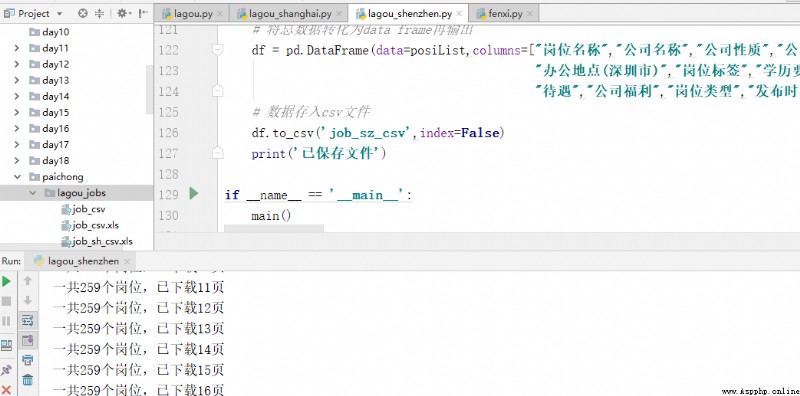
Task: Select the day10 folder in tree
Action: (56, 32)
